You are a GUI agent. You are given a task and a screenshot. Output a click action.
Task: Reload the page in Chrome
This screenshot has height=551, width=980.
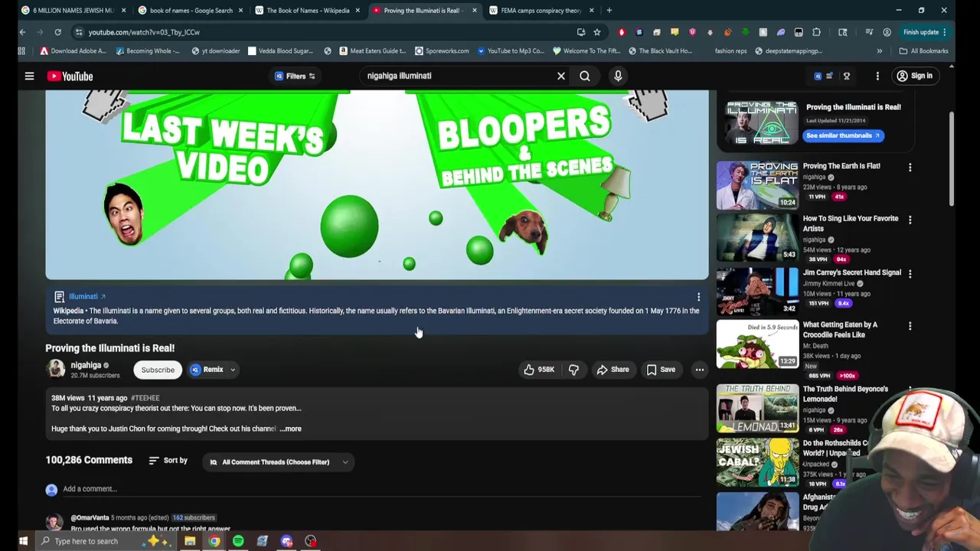coord(57,32)
